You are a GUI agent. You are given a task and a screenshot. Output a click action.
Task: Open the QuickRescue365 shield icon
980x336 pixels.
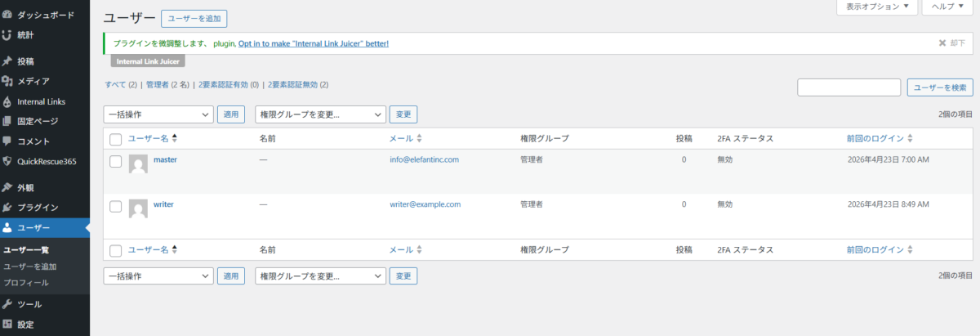pyautogui.click(x=7, y=161)
